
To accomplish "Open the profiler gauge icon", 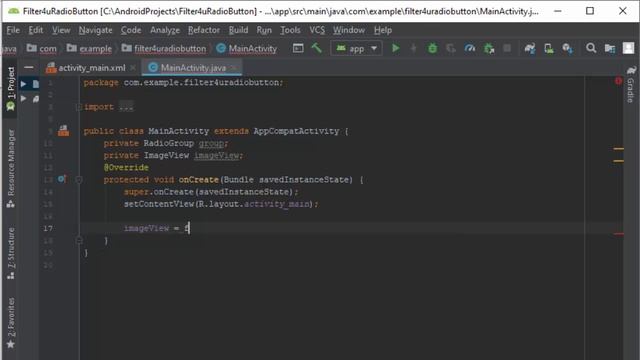I will (470, 48).
